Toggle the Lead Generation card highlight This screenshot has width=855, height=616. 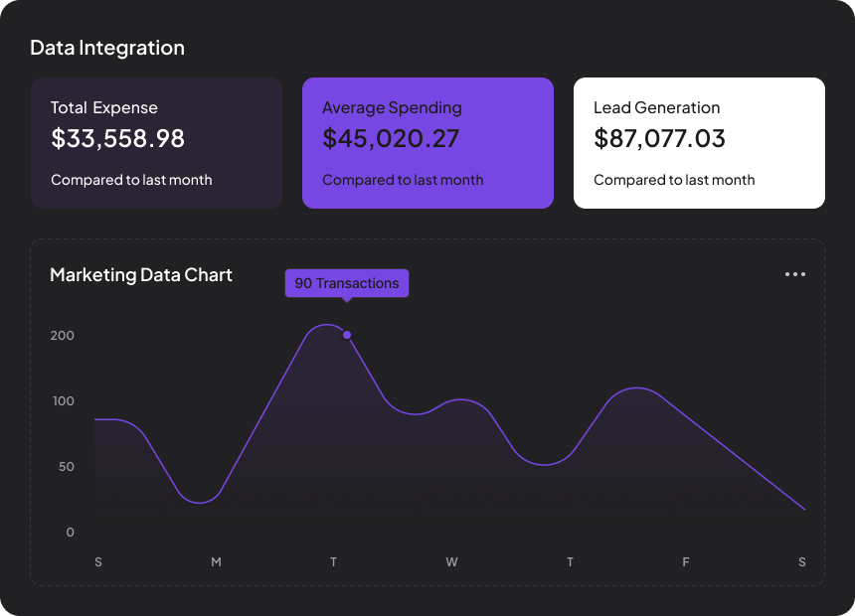click(699, 142)
